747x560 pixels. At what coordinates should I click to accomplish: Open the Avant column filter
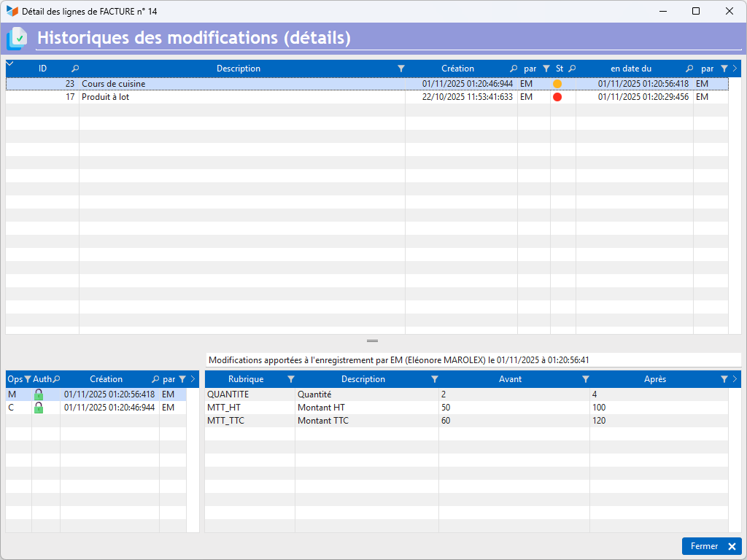point(585,379)
